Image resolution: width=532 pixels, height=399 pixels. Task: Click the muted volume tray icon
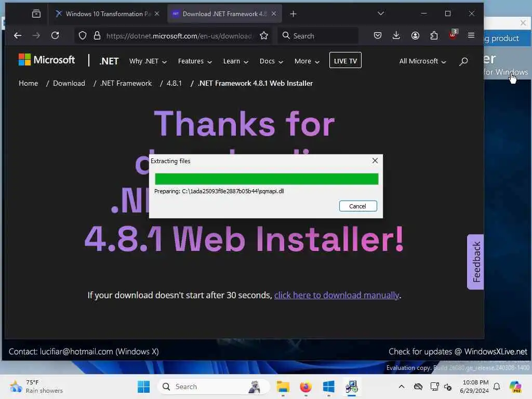tap(448, 387)
